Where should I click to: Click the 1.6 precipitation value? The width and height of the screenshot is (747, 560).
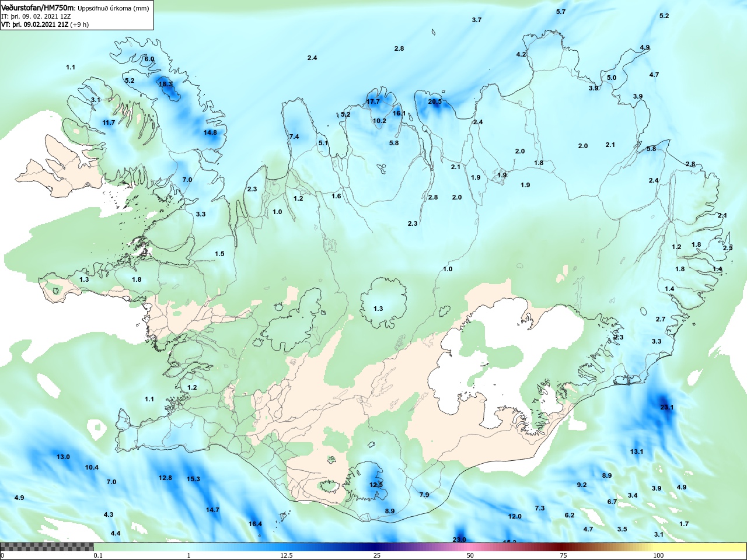click(x=336, y=196)
